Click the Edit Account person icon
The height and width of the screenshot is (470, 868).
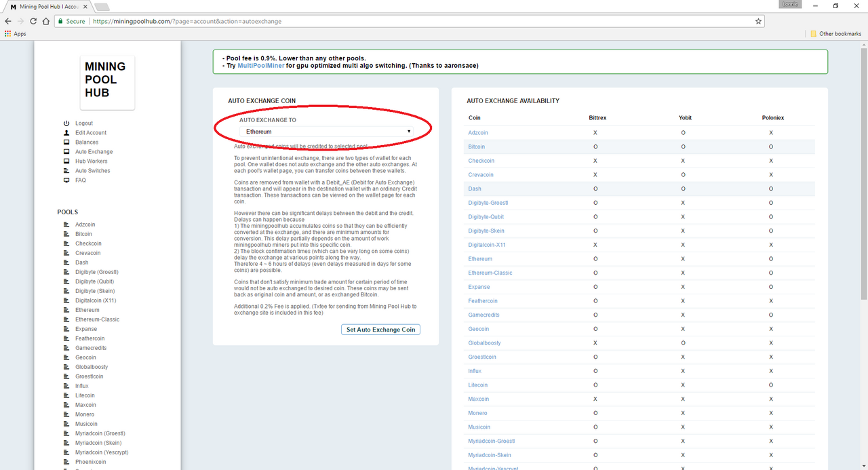(x=66, y=133)
